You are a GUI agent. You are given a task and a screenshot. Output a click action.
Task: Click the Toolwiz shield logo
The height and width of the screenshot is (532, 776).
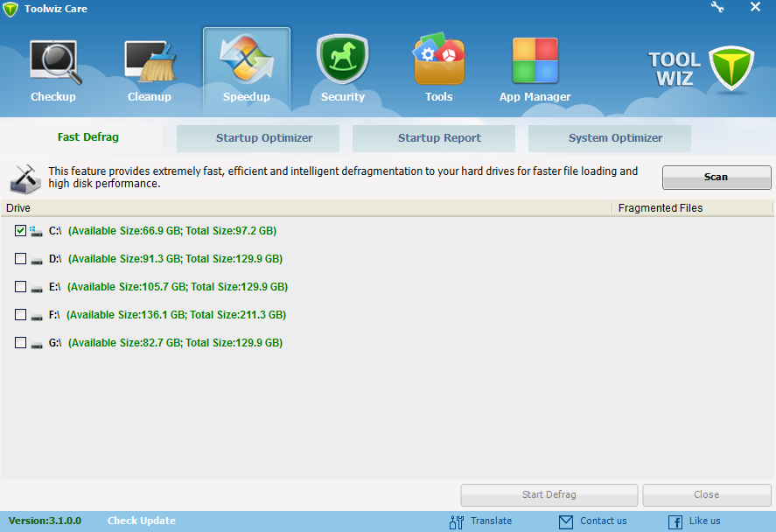click(731, 68)
